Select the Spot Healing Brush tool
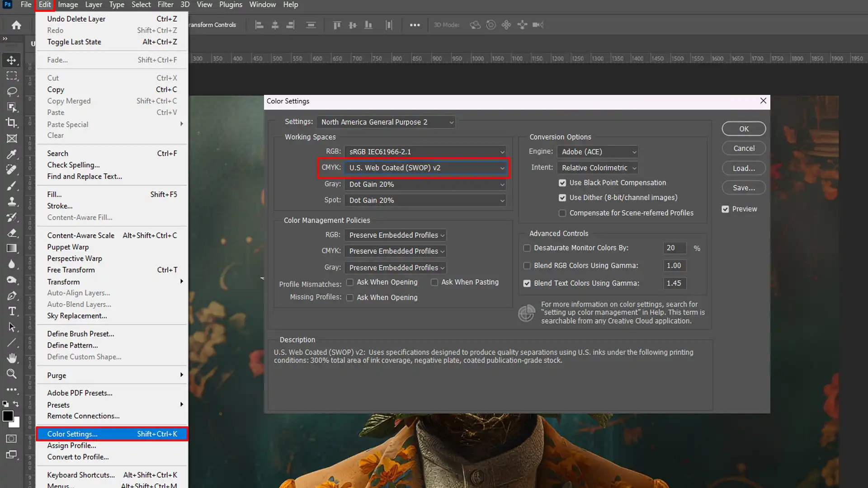Screen dimensions: 868x488 pyautogui.click(x=12, y=170)
